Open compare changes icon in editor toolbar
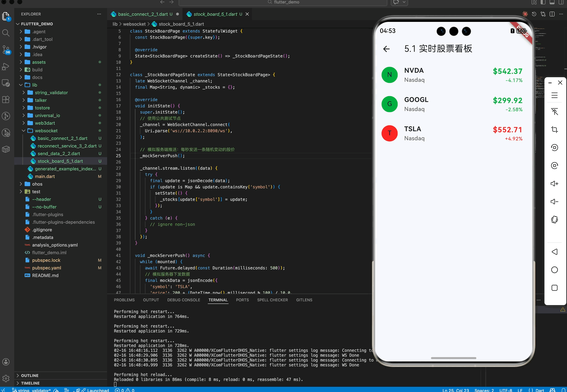 (543, 14)
